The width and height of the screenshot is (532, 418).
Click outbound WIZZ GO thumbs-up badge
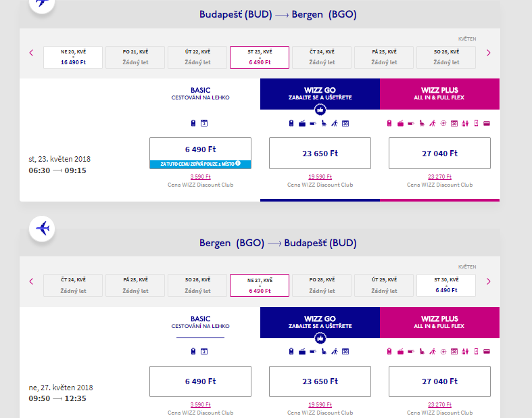point(320,110)
